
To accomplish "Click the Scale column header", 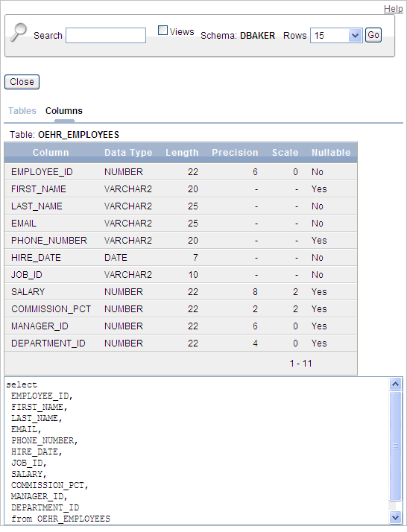I will pyautogui.click(x=285, y=153).
